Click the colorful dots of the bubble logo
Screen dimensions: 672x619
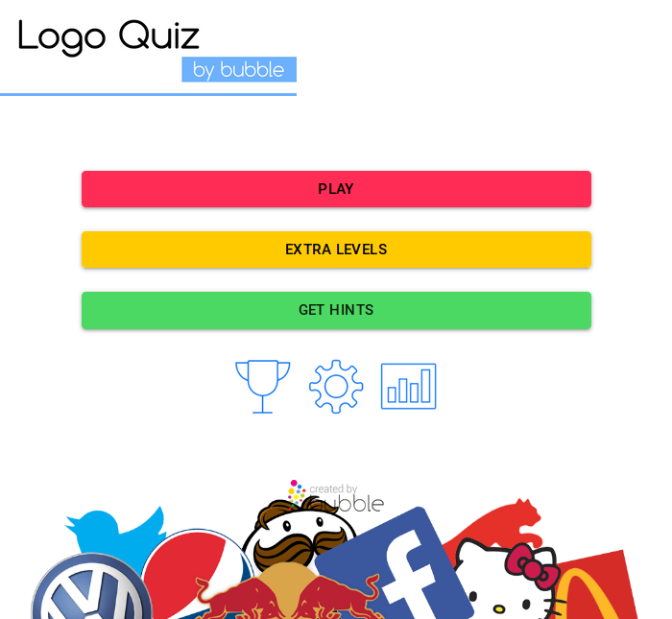point(297,492)
